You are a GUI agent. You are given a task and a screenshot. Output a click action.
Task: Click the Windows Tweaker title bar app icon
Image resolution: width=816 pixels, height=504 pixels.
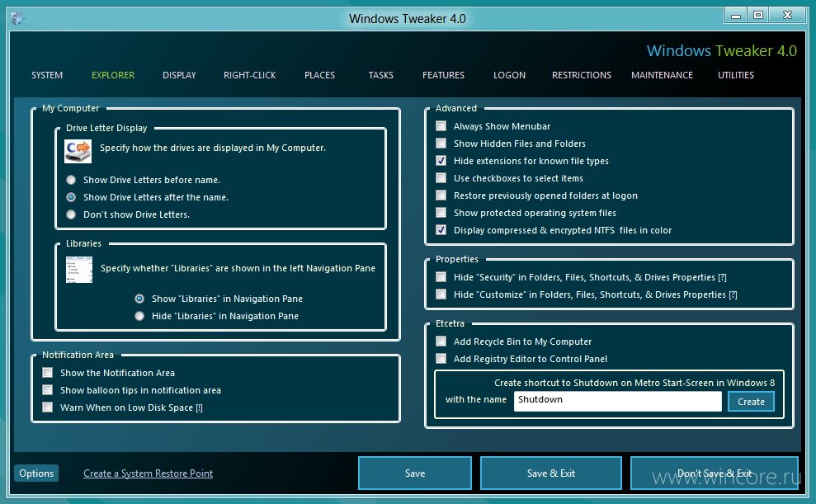17,18
